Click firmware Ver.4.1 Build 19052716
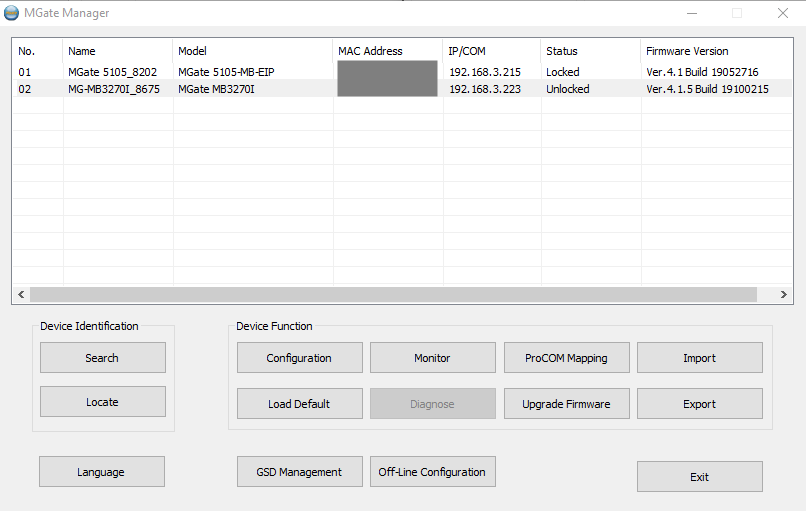The image size is (806, 511). click(x=703, y=72)
